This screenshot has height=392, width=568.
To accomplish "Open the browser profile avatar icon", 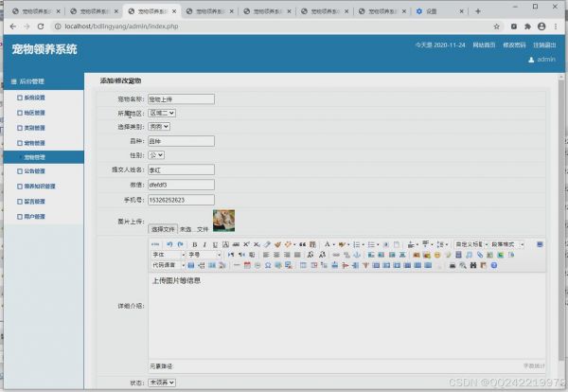I will pos(541,27).
